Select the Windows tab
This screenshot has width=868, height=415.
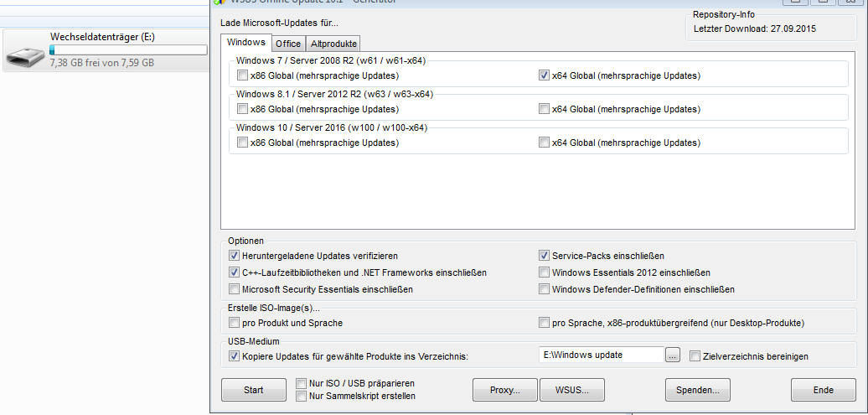click(246, 42)
